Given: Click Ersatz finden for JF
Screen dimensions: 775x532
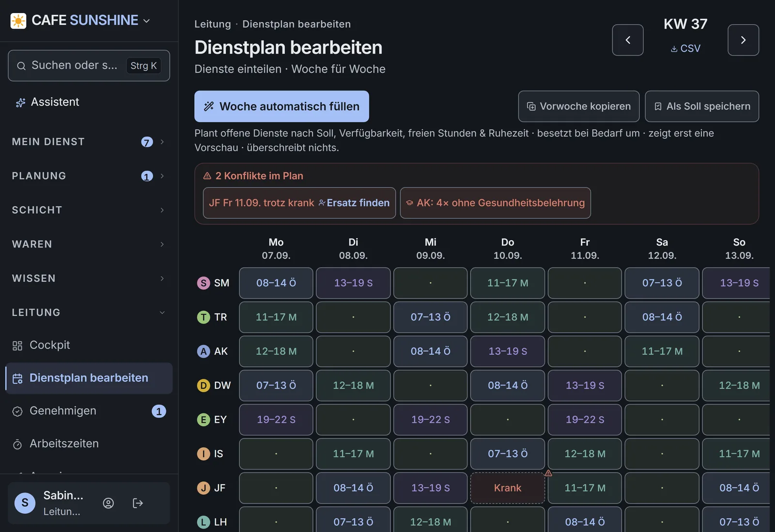Looking at the screenshot, I should tap(354, 203).
